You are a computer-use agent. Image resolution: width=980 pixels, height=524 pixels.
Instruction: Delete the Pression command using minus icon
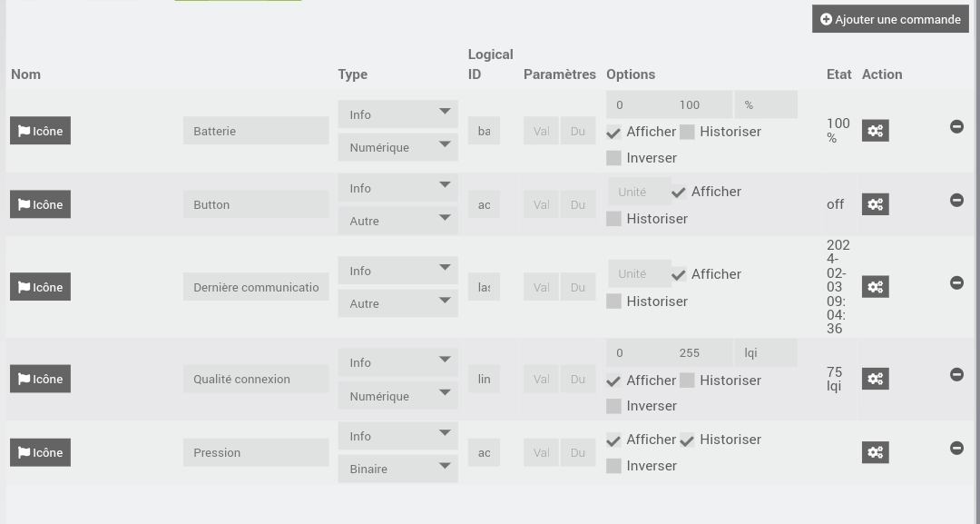point(956,448)
